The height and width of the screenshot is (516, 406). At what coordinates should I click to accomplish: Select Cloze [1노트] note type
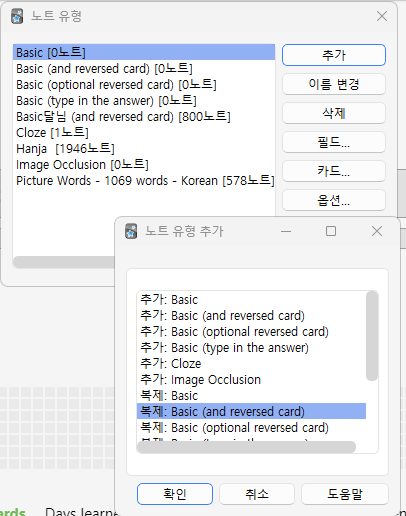144,132
